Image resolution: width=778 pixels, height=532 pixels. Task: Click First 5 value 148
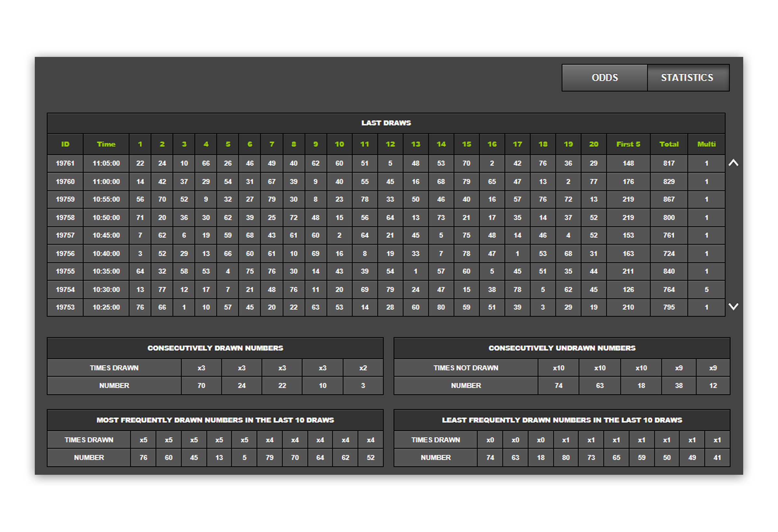click(628, 163)
